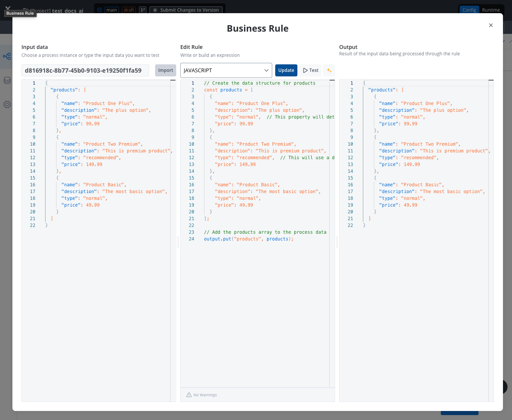Click the AI sparkle icon beside Test

pos(329,70)
